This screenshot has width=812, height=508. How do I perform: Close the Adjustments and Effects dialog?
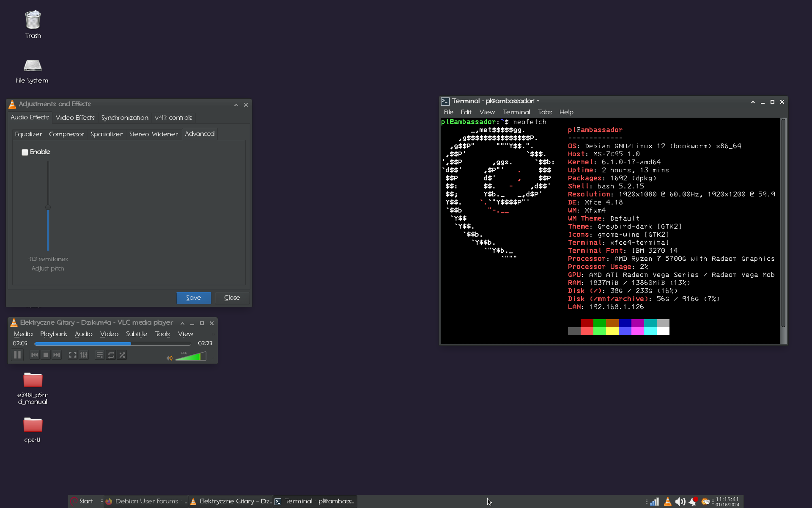click(232, 298)
